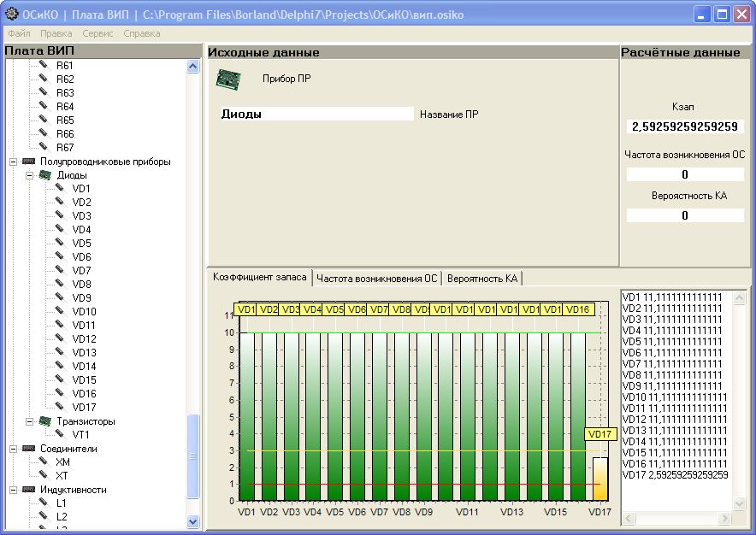
Task: Click the results list scroll left arrow
Action: click(629, 518)
